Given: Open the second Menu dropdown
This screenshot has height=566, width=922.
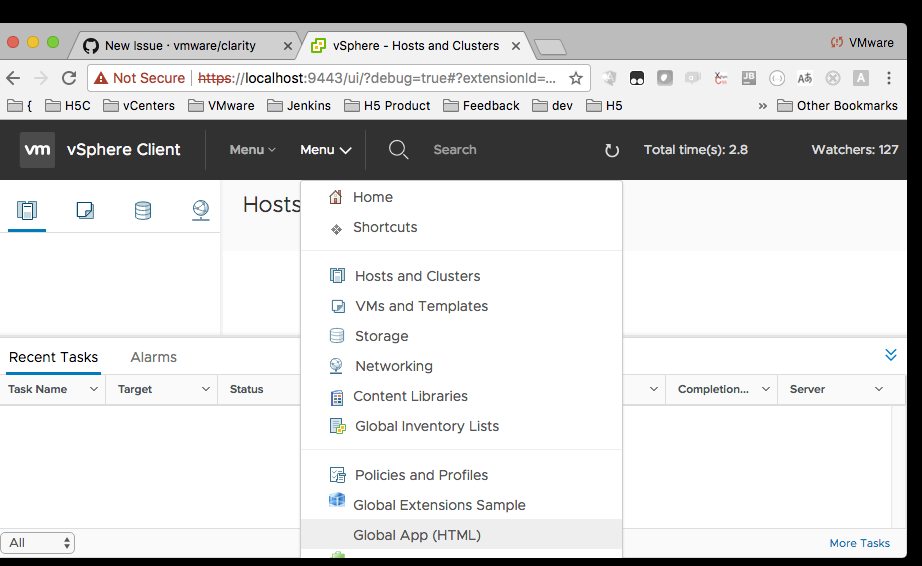Looking at the screenshot, I should pyautogui.click(x=326, y=150).
